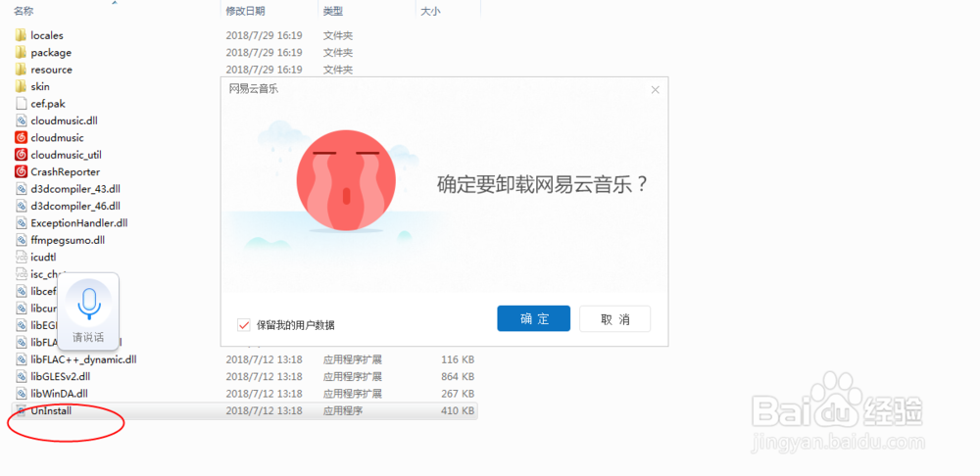Click the 请说话 label under microphone
The width and height of the screenshot is (980, 476).
point(88,337)
